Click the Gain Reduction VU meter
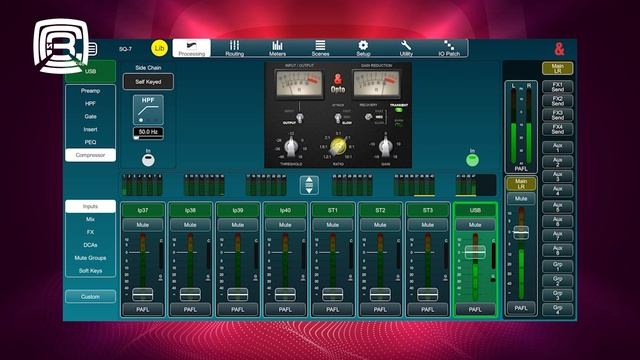The image size is (640, 360). tap(376, 84)
